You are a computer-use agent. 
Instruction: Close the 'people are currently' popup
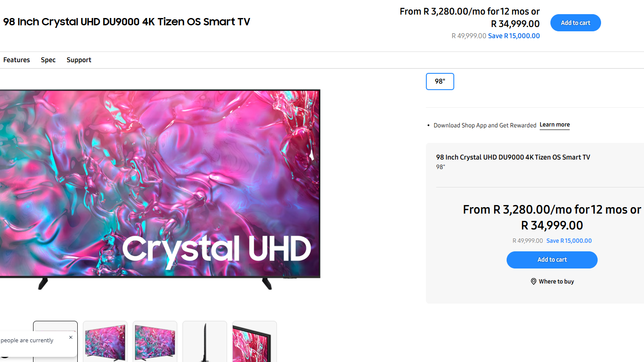[71, 337]
